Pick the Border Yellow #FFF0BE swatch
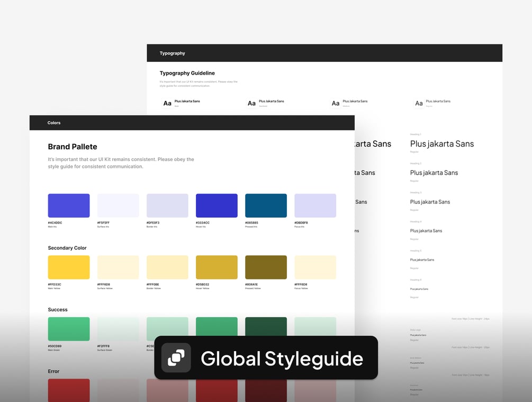Image resolution: width=532 pixels, height=402 pixels. tap(167, 267)
